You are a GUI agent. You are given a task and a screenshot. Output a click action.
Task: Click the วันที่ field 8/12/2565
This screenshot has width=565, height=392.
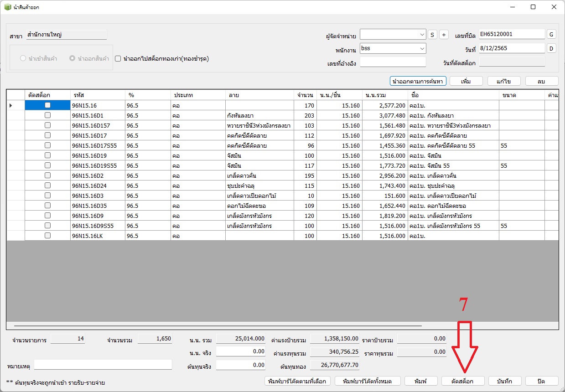512,48
